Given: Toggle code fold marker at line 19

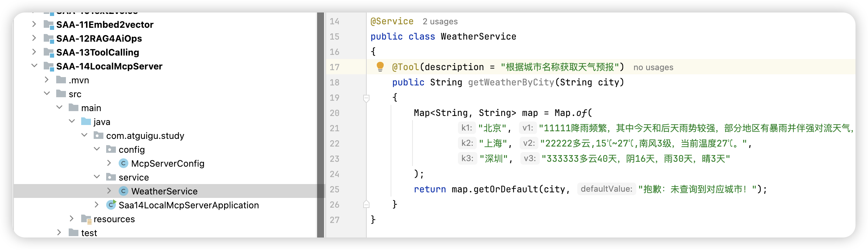Looking at the screenshot, I should pyautogui.click(x=366, y=98).
